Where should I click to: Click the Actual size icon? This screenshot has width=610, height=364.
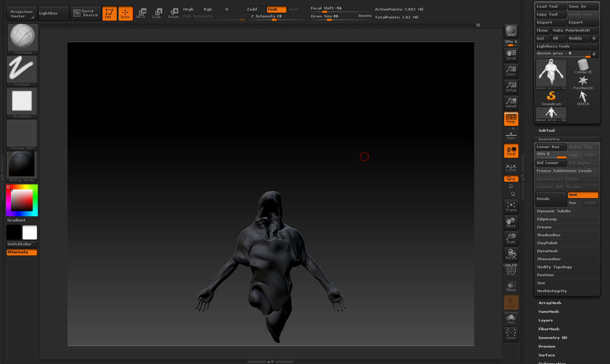point(511,86)
